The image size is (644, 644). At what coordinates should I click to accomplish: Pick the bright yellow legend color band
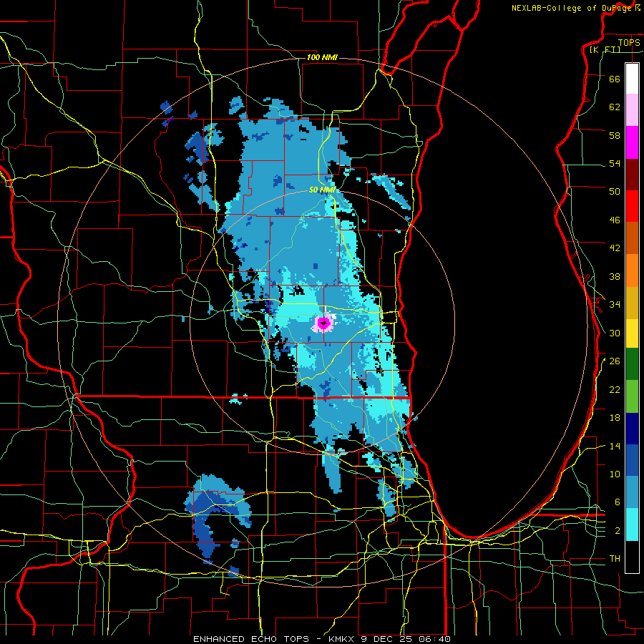pos(632,333)
